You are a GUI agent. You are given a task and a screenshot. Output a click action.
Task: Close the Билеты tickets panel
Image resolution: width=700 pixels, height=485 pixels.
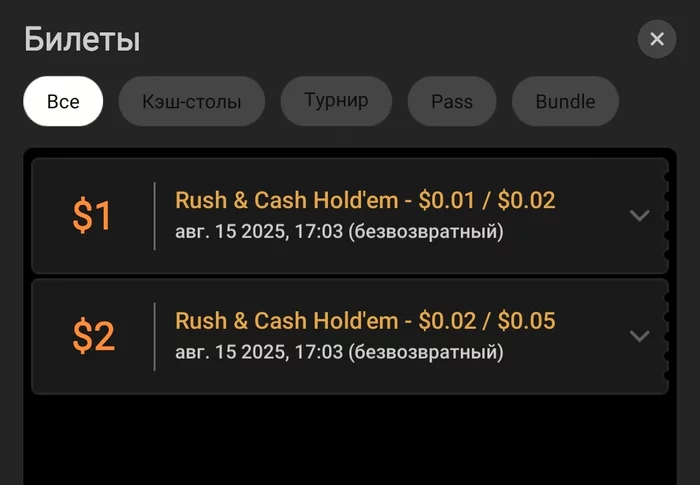point(657,39)
